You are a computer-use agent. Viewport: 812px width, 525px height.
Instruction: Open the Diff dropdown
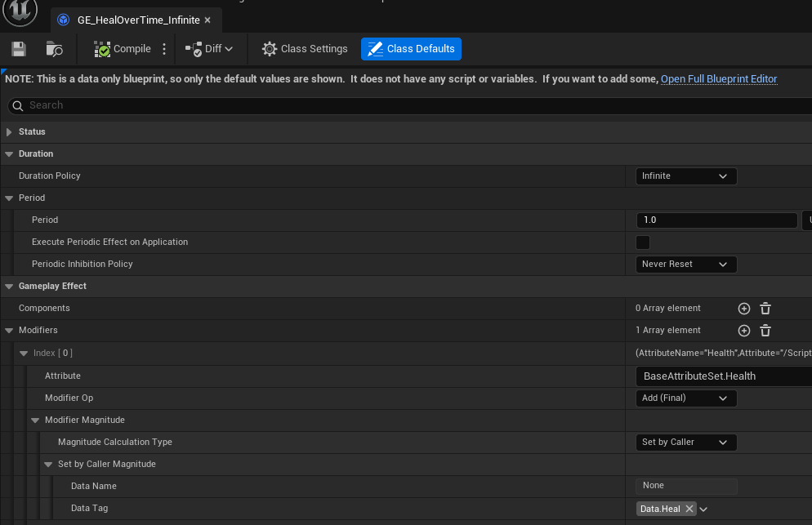[209, 49]
